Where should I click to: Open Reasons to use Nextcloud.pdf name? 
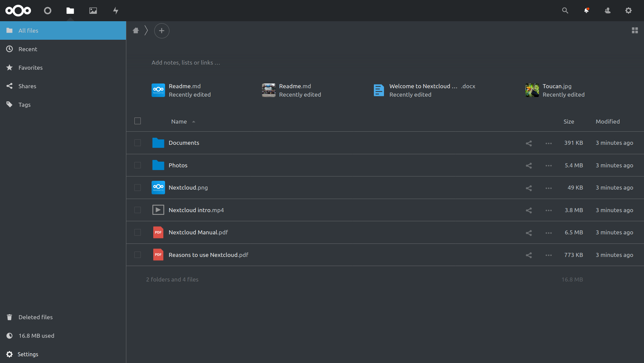208,255
